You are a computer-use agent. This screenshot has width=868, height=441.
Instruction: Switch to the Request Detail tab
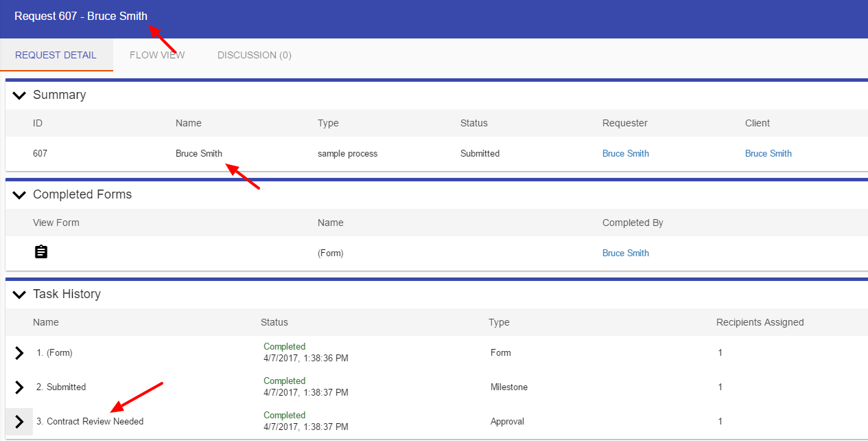pyautogui.click(x=56, y=55)
